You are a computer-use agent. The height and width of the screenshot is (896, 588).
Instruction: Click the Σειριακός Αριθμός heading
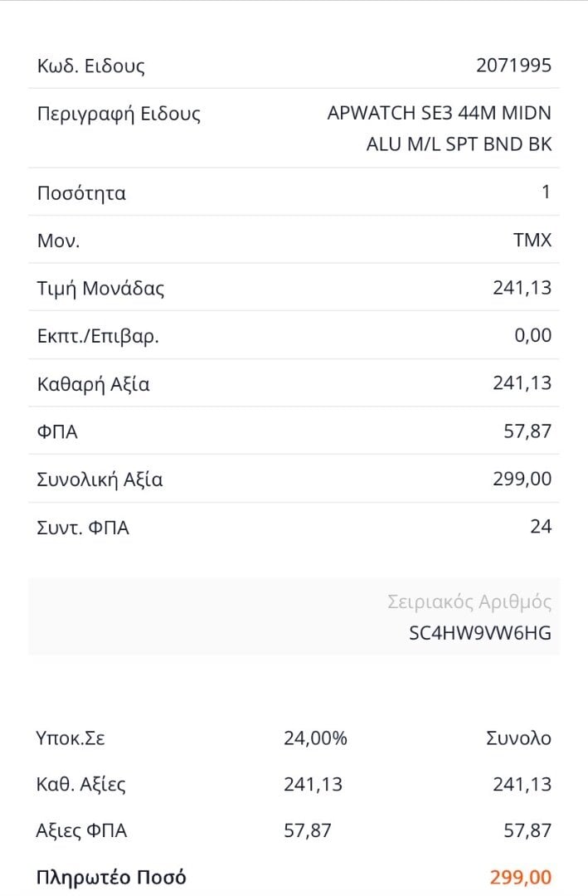coord(469,602)
